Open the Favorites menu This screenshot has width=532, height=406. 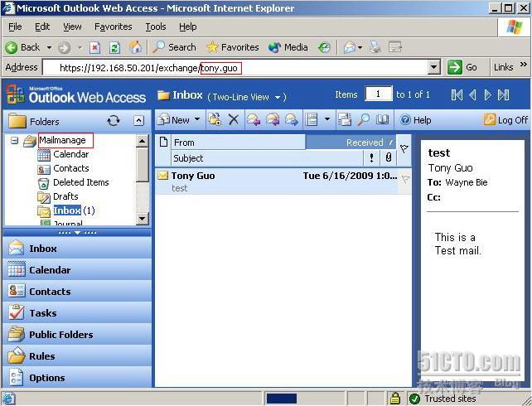point(113,27)
